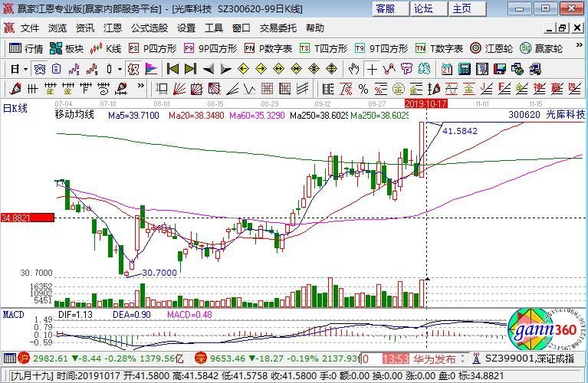
Task: Open the 设置 menu
Action: click(186, 28)
